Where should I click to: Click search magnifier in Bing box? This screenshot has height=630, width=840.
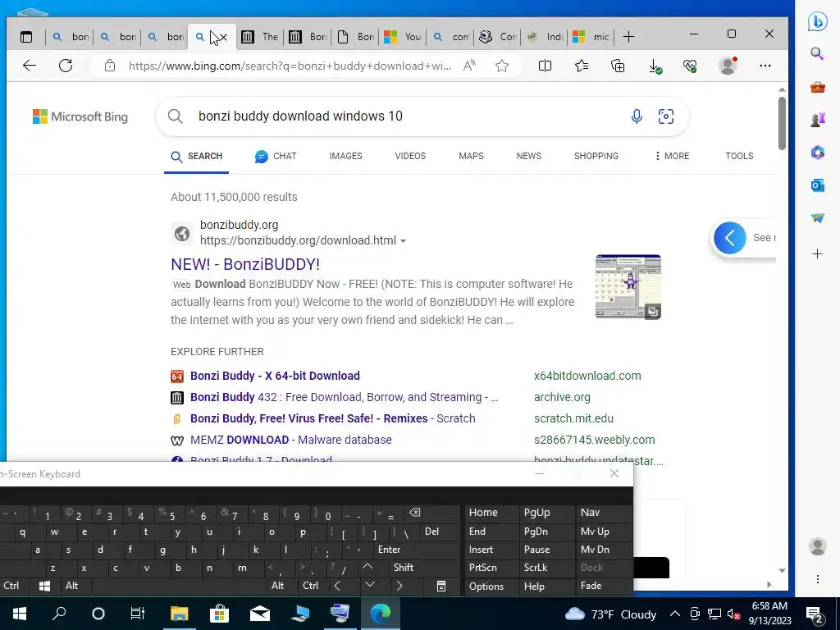(176, 116)
